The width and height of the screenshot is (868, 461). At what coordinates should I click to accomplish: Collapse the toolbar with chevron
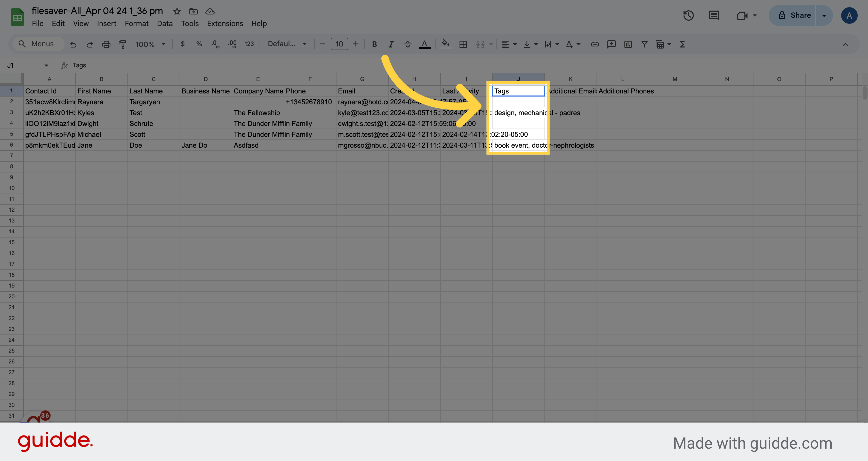845,44
